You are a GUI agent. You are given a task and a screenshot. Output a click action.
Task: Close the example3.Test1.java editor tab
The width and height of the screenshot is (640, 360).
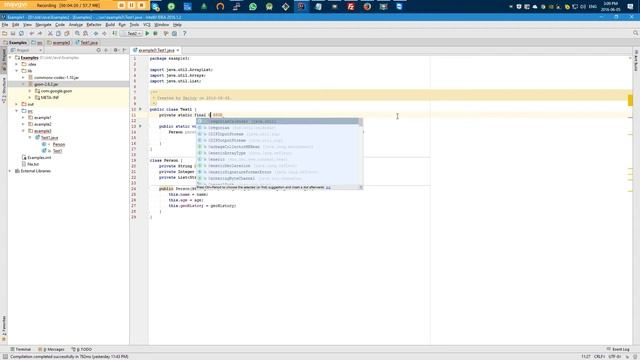(178, 50)
